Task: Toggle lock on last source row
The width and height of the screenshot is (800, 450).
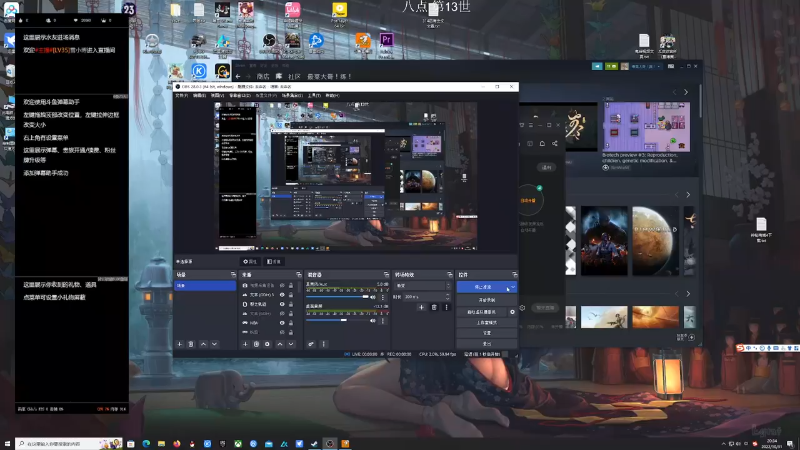Action: coord(291,332)
